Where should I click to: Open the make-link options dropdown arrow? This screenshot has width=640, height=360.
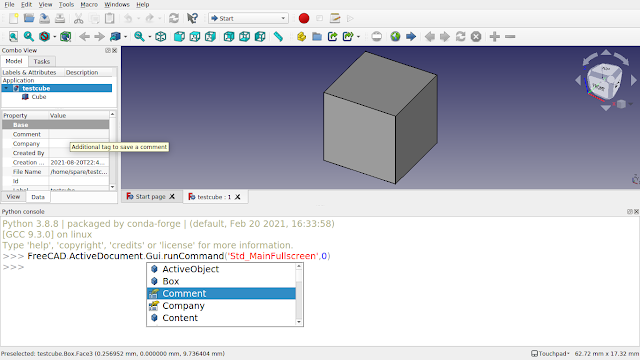click(358, 37)
